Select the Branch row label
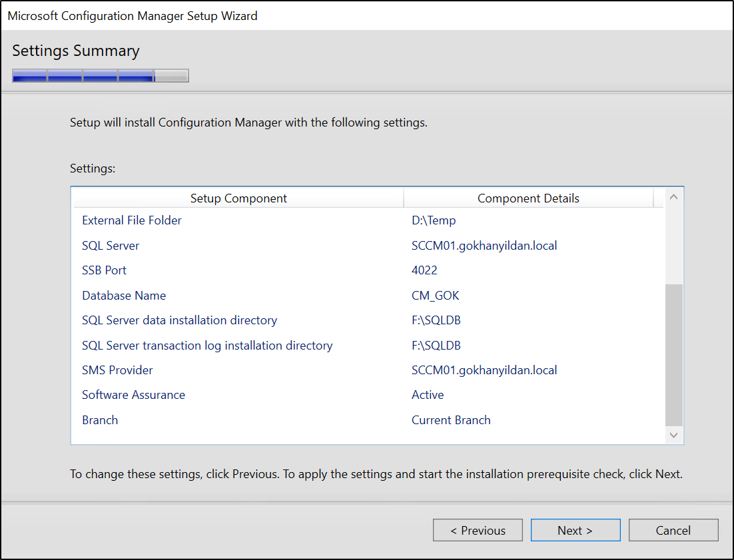The image size is (734, 560). 100,420
